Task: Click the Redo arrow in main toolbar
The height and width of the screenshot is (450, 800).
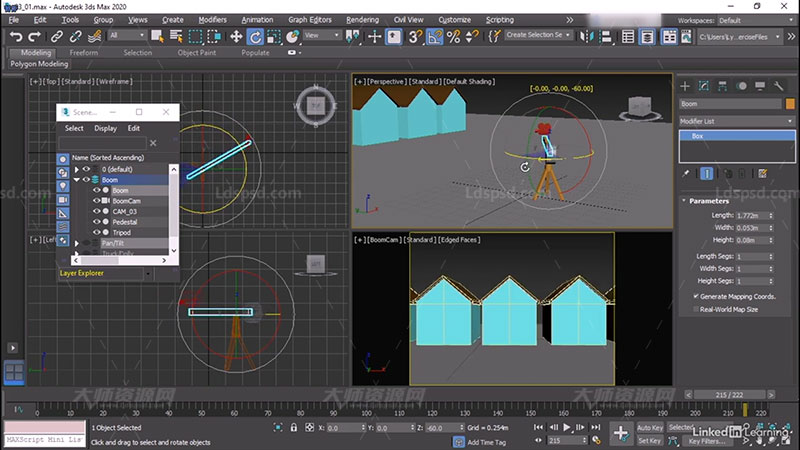Action: click(x=34, y=36)
